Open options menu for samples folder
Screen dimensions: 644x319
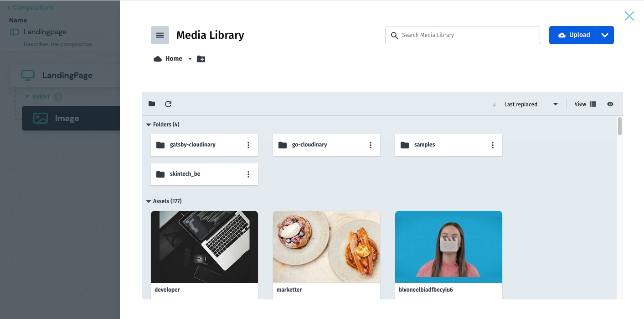493,145
